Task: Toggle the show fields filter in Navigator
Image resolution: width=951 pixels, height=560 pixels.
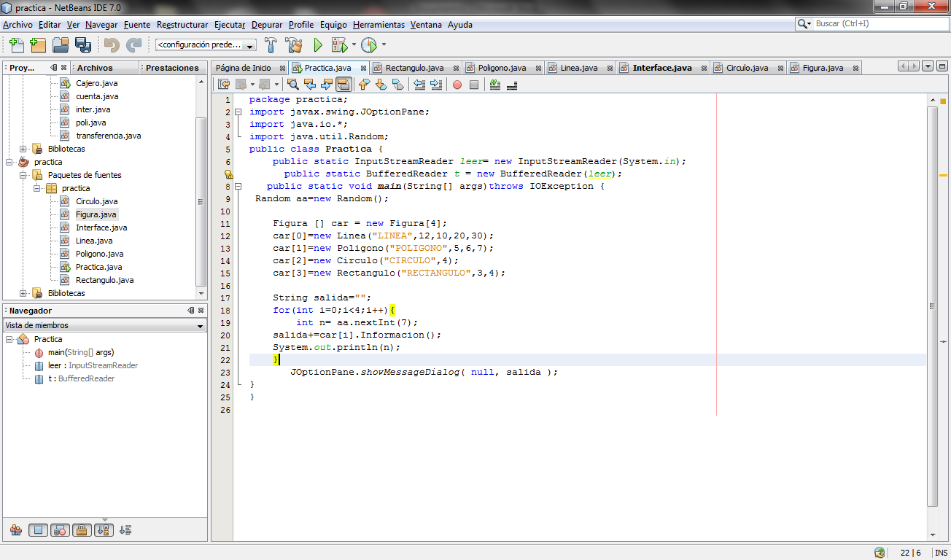Action: 36,529
